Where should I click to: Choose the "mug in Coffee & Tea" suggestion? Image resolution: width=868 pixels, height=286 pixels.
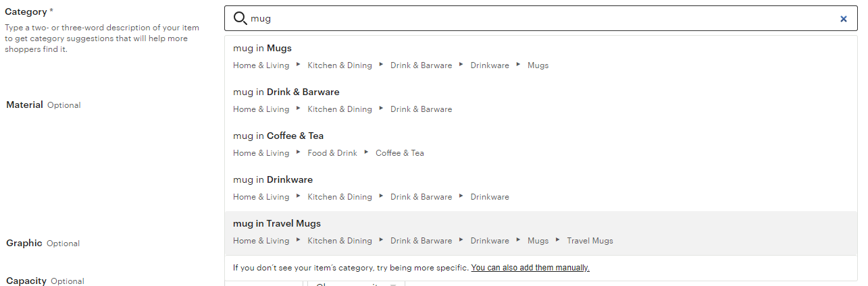pos(541,145)
